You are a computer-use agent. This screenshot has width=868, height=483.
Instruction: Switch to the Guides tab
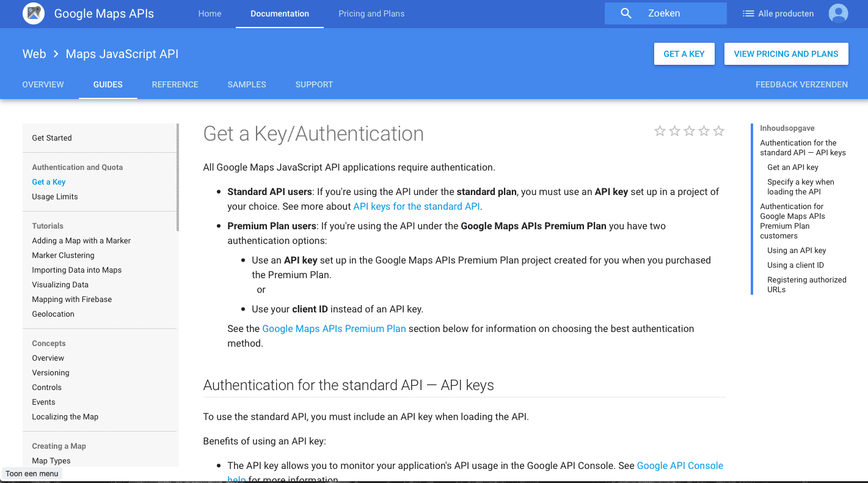coord(108,84)
